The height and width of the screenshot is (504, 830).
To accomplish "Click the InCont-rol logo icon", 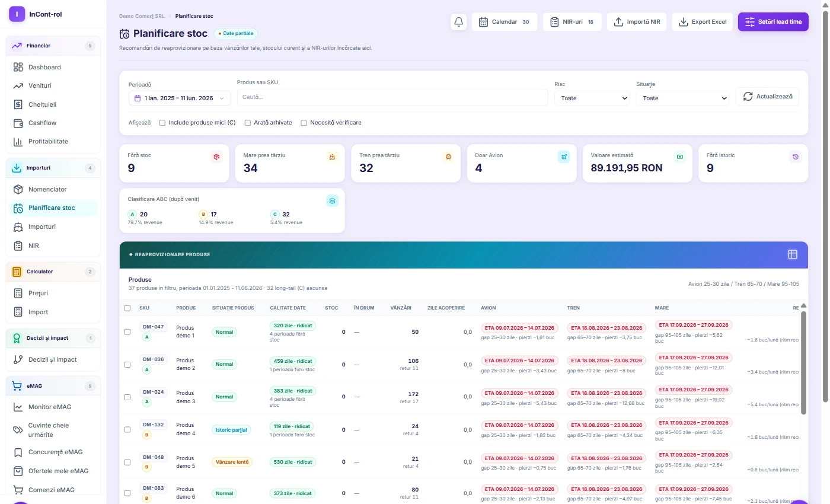I will point(17,14).
